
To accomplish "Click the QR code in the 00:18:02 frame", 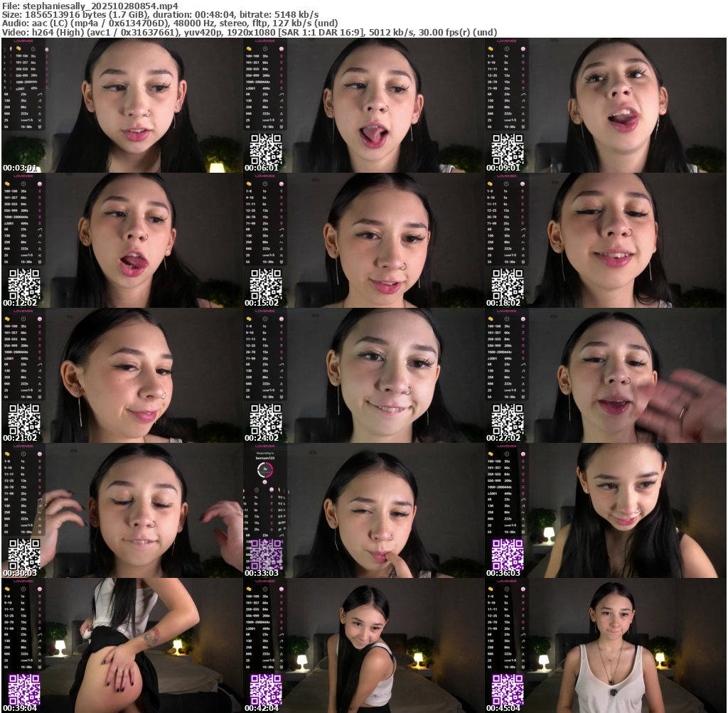I will [508, 284].
